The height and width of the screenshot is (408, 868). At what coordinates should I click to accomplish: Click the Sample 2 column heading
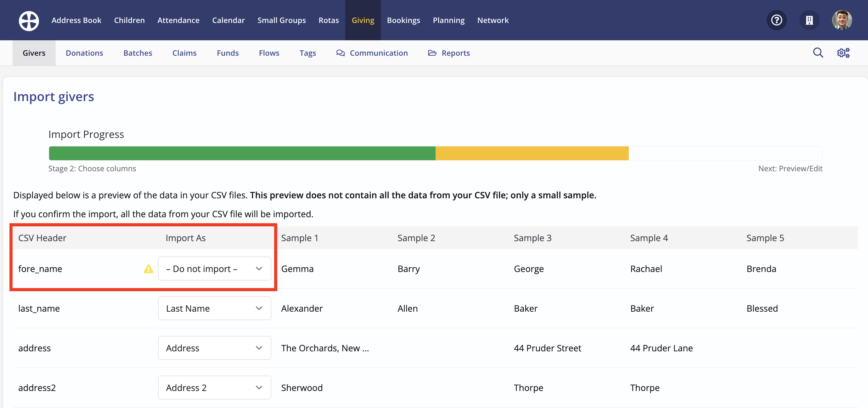point(416,238)
